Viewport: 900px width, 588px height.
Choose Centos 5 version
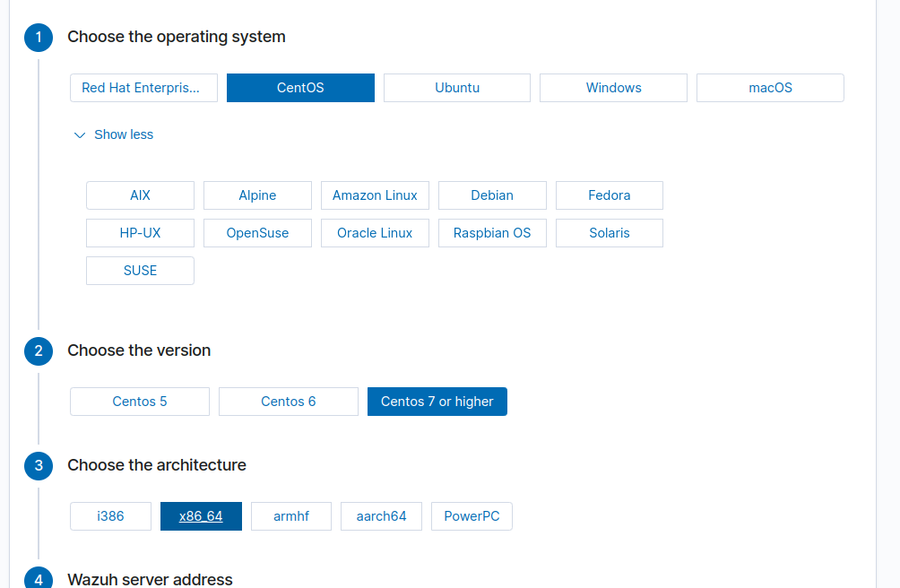pyautogui.click(x=140, y=402)
